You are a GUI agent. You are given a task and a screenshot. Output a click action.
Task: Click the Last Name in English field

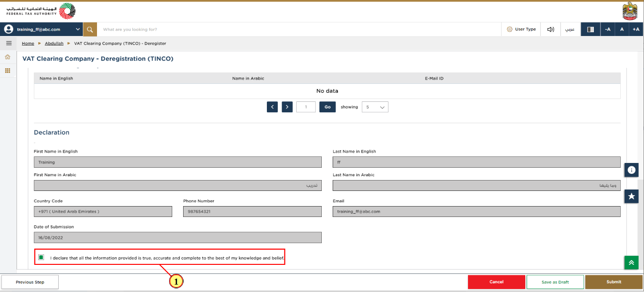(x=476, y=162)
